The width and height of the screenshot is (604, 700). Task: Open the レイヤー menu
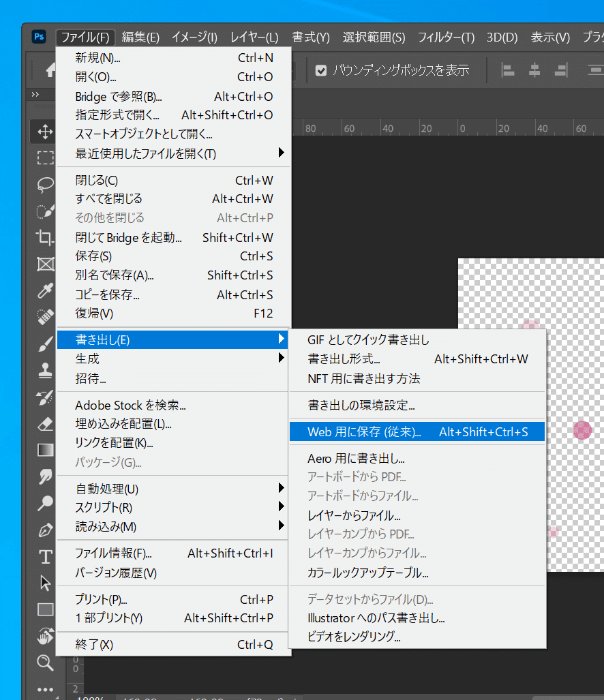click(x=254, y=37)
